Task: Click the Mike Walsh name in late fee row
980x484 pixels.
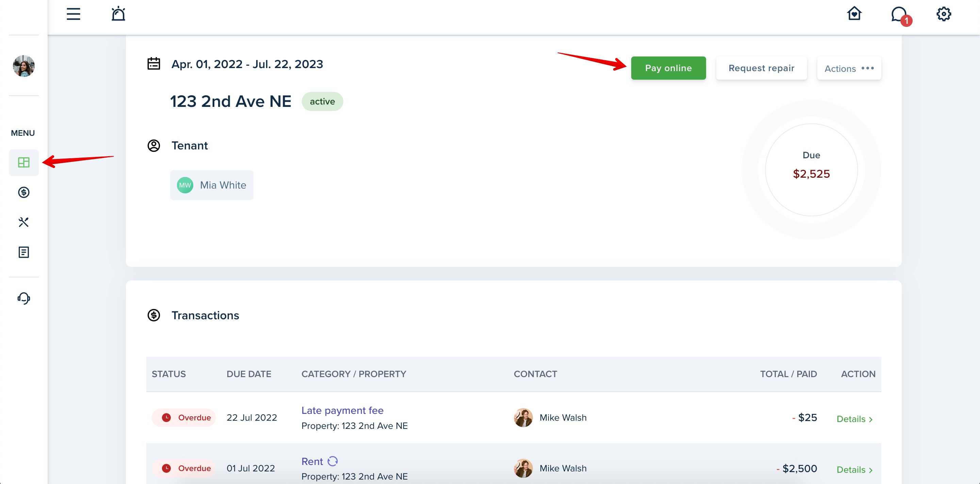Action: click(x=563, y=417)
